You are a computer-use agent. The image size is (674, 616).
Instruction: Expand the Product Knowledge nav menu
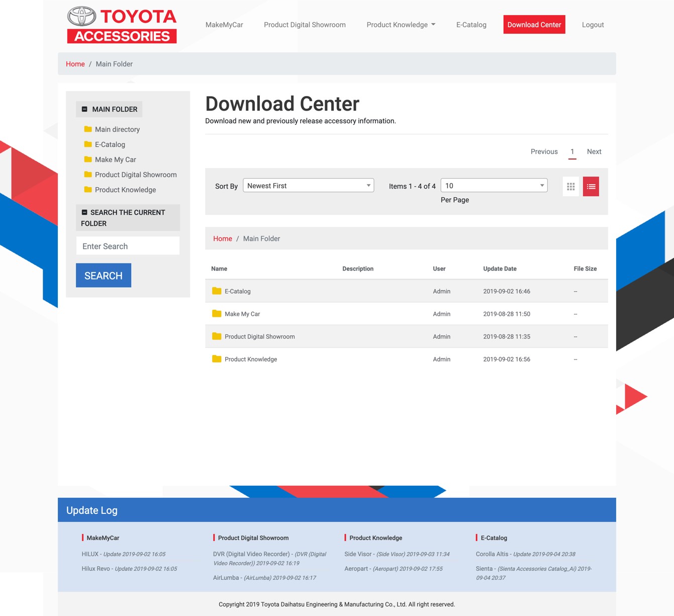[401, 25]
